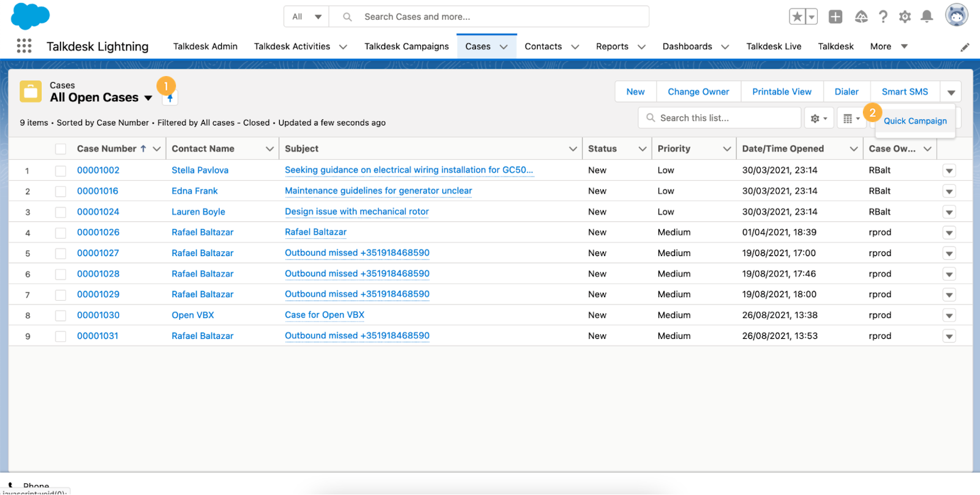Image resolution: width=980 pixels, height=495 pixels.
Task: Click the search magnifier in global search
Action: 347,17
